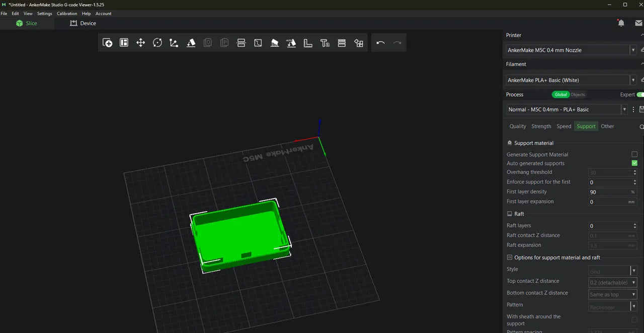Enable Generate Support Material

click(x=634, y=154)
